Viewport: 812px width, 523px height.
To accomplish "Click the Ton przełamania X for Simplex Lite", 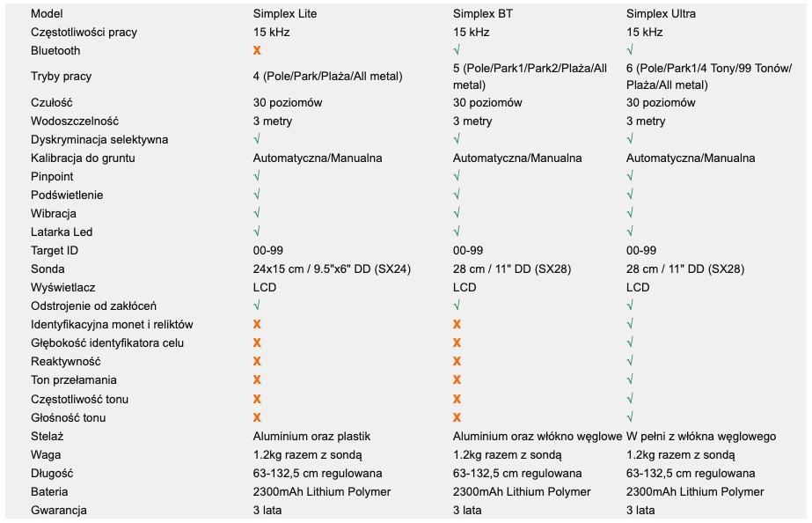I will [257, 380].
